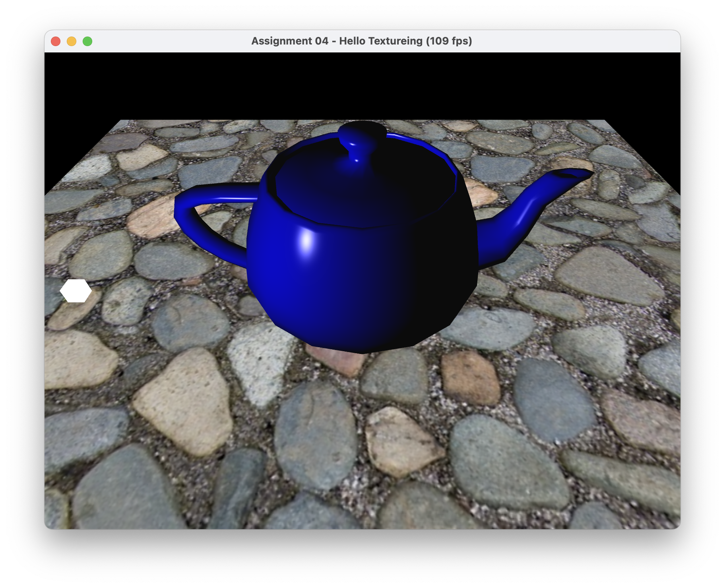Minimize the window with the yellow button
The height and width of the screenshot is (588, 725).
click(x=72, y=41)
